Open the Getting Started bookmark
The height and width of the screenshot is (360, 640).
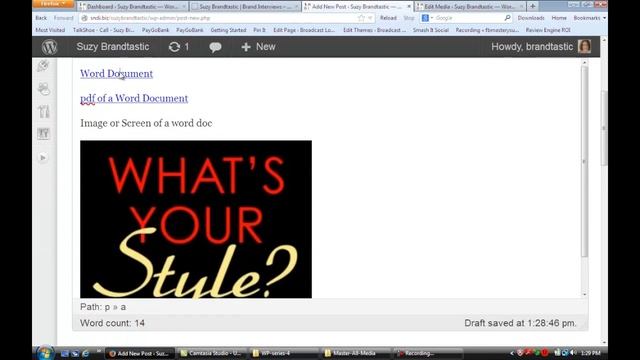(228, 30)
